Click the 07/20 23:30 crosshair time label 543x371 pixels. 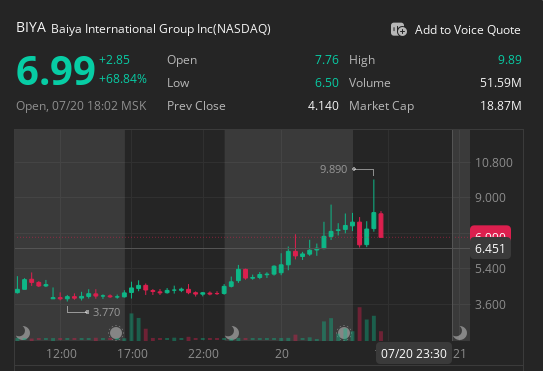coord(414,354)
